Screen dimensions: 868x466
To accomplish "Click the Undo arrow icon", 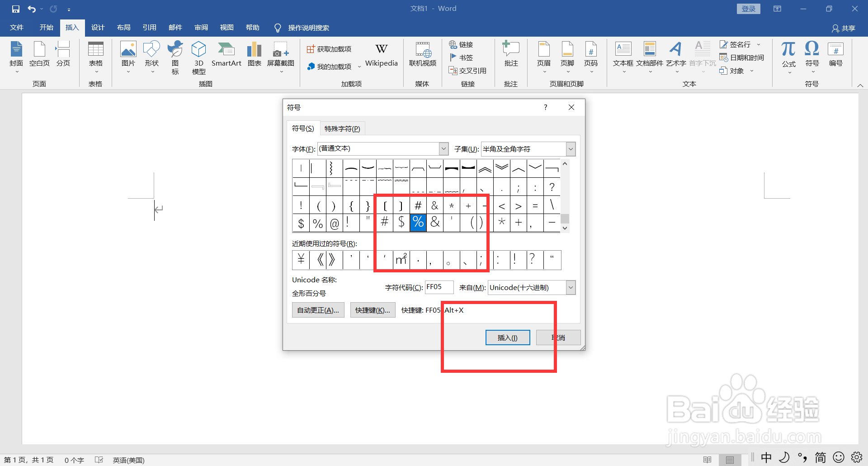I will coord(32,9).
